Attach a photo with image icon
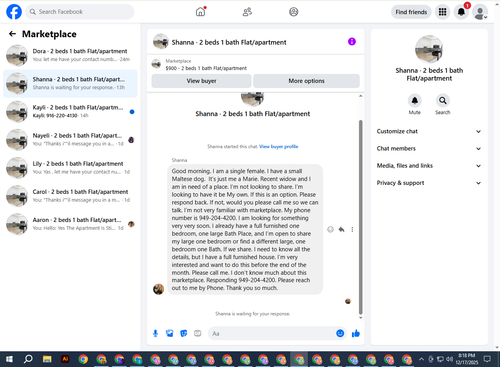Image resolution: width=500 pixels, height=367 pixels. point(170,333)
